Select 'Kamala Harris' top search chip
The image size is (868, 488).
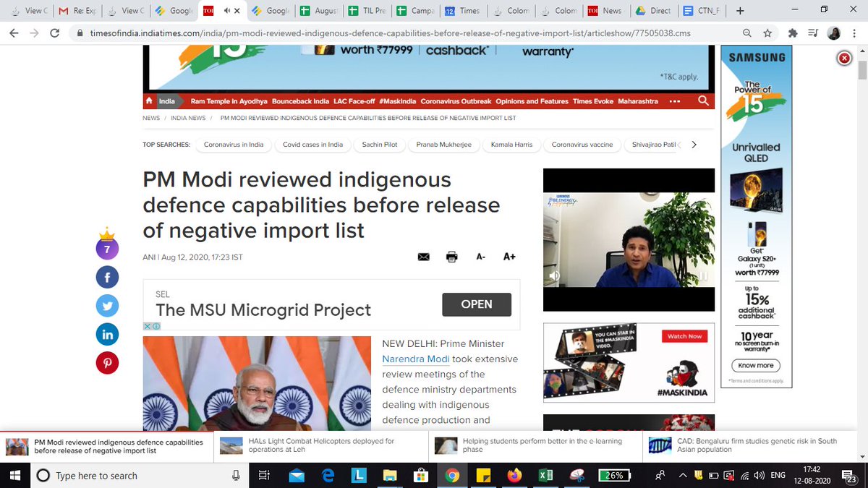pos(511,145)
